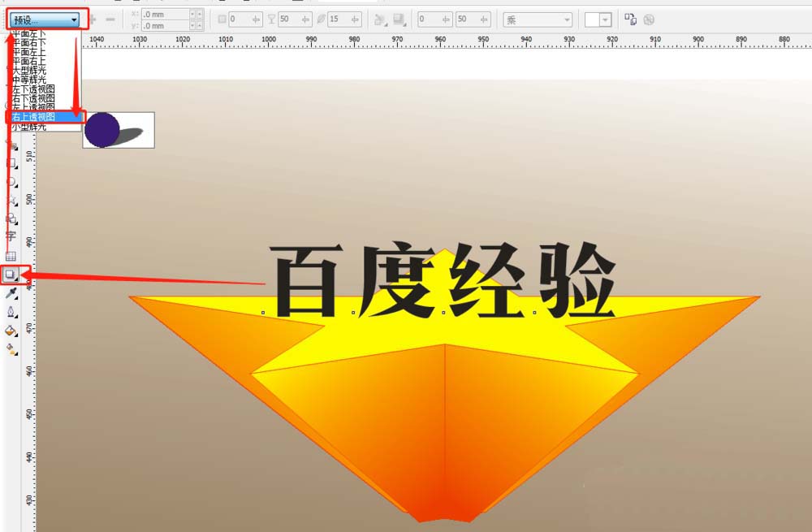
Task: Click the add preset plus icon
Action: pos(93,19)
